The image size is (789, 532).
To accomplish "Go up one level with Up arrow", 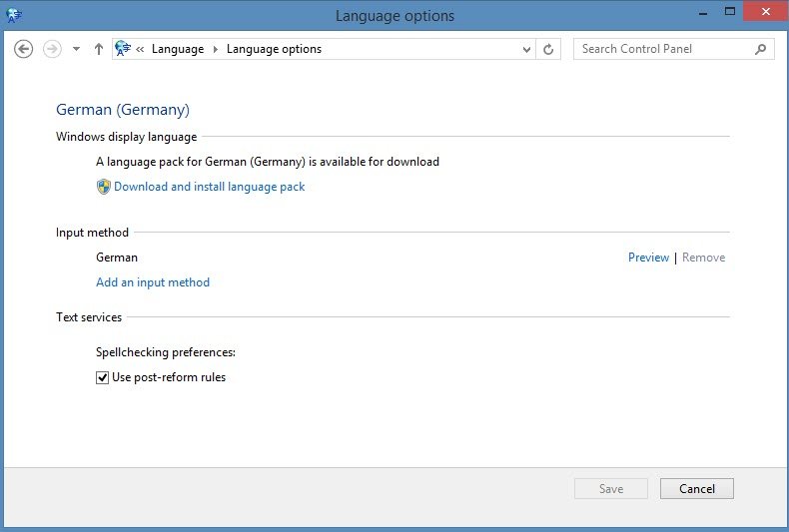I will 98,49.
